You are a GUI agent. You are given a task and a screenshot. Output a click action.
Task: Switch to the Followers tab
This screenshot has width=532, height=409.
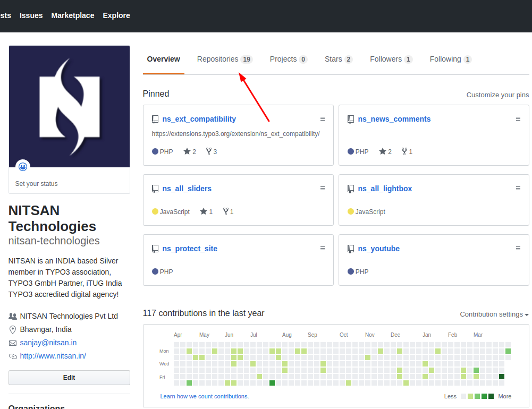(x=386, y=59)
